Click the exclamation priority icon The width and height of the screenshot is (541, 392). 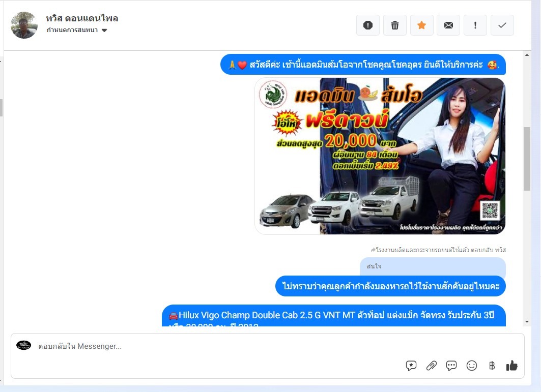coord(475,25)
